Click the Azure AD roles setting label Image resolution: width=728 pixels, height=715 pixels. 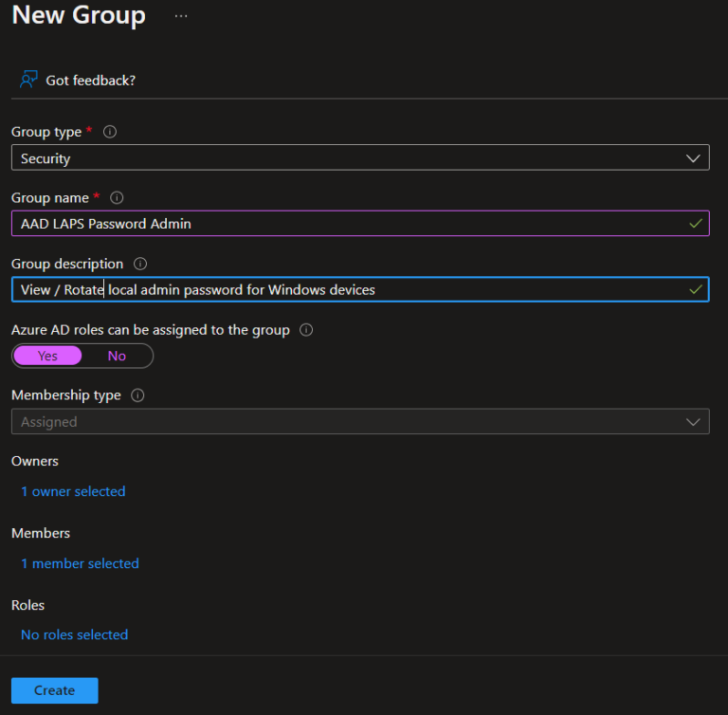click(151, 330)
